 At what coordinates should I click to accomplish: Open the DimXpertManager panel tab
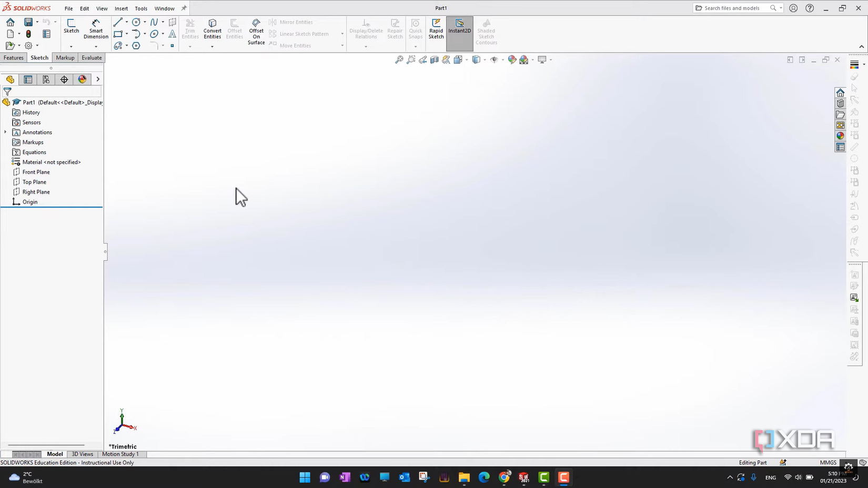coord(64,79)
